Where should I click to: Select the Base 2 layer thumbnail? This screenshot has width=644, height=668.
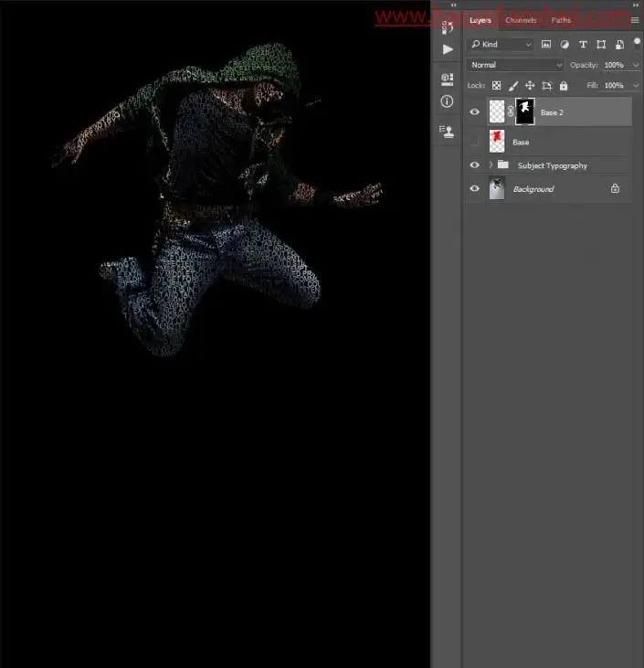pos(497,111)
